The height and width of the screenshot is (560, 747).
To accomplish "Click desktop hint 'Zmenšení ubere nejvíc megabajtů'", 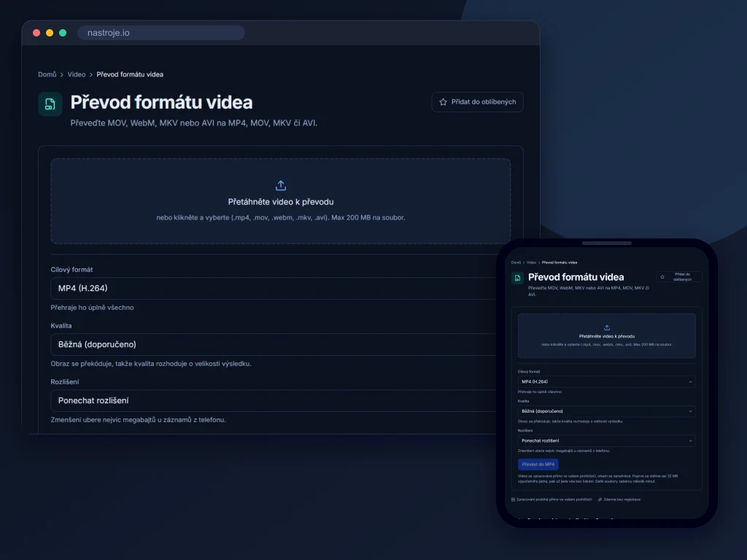I will [138, 420].
